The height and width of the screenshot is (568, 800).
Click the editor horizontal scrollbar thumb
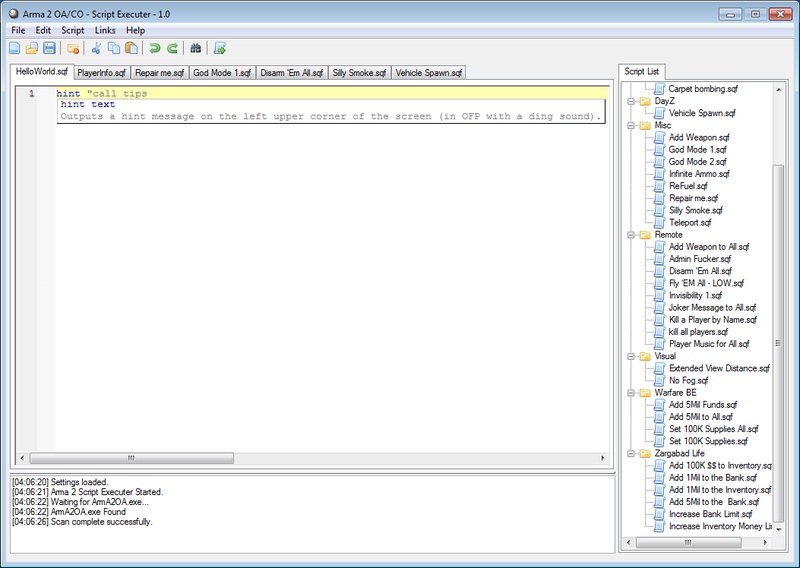tap(132, 458)
